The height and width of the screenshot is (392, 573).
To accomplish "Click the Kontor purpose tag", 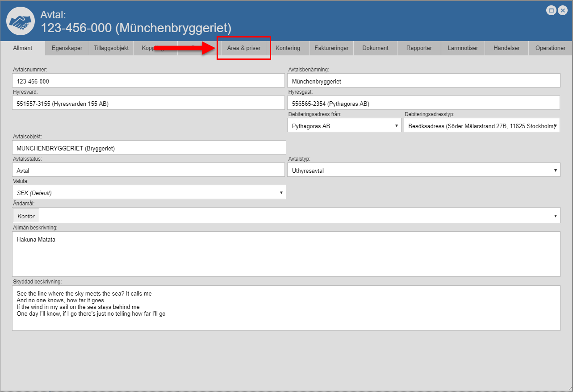I will coord(26,216).
